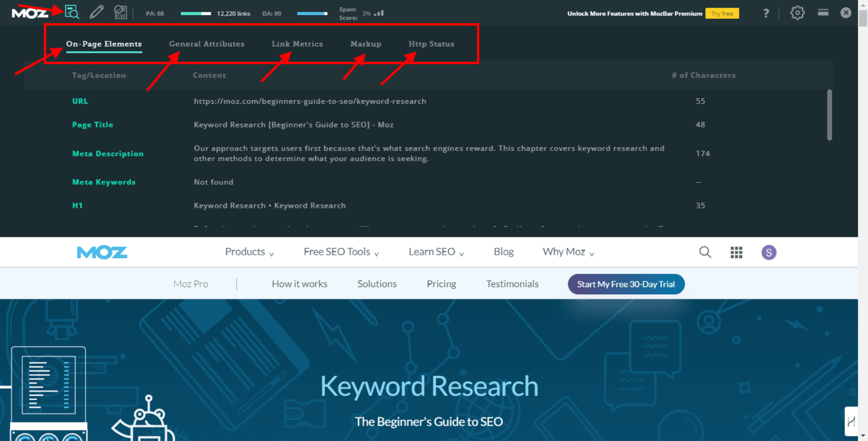Click the Keyword Research page heading
The image size is (868, 441).
429,386
